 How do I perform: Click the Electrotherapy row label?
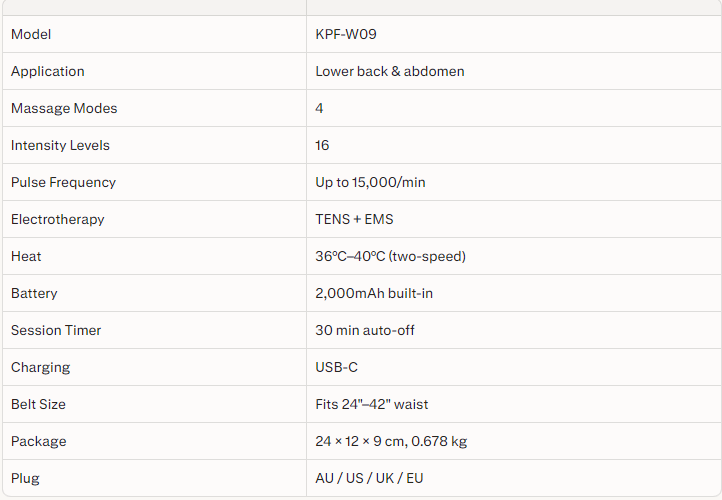(58, 219)
